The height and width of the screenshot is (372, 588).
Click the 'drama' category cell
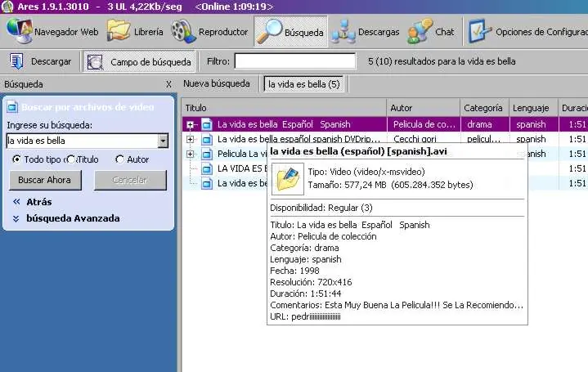point(479,124)
